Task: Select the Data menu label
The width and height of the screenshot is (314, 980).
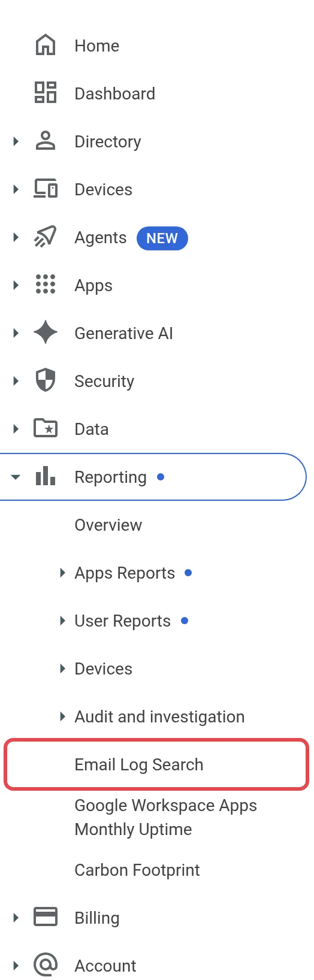Action: (x=92, y=429)
